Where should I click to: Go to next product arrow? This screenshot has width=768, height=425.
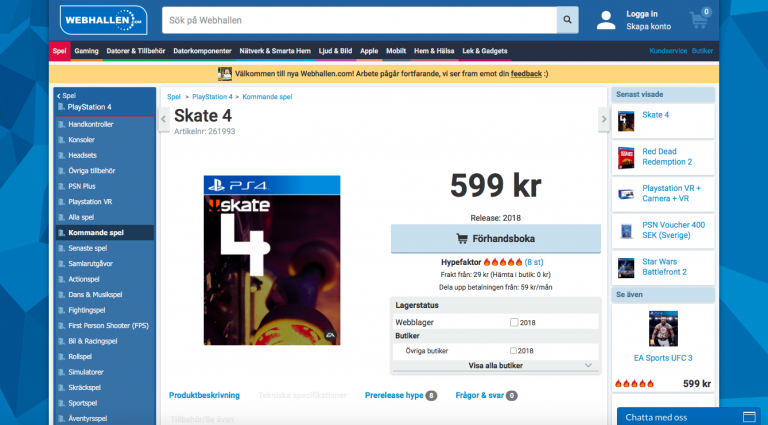(x=604, y=119)
